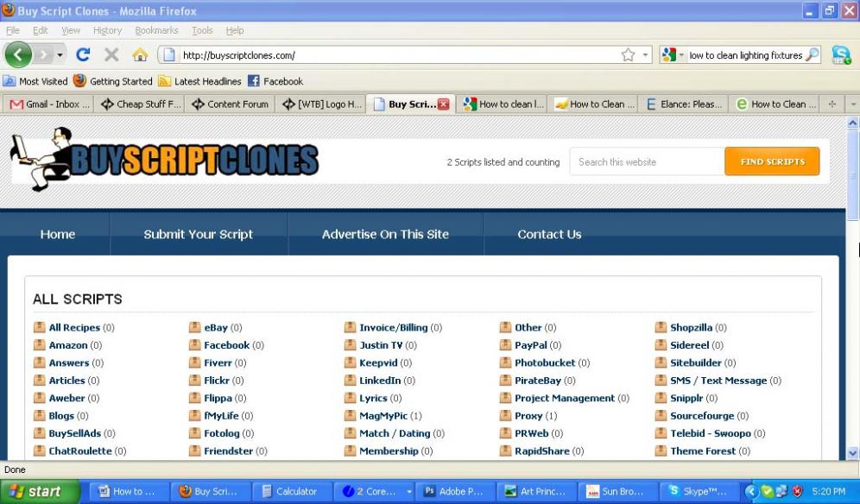This screenshot has width=860, height=504.
Task: Click the FIND SCRIPTS button
Action: pos(772,161)
